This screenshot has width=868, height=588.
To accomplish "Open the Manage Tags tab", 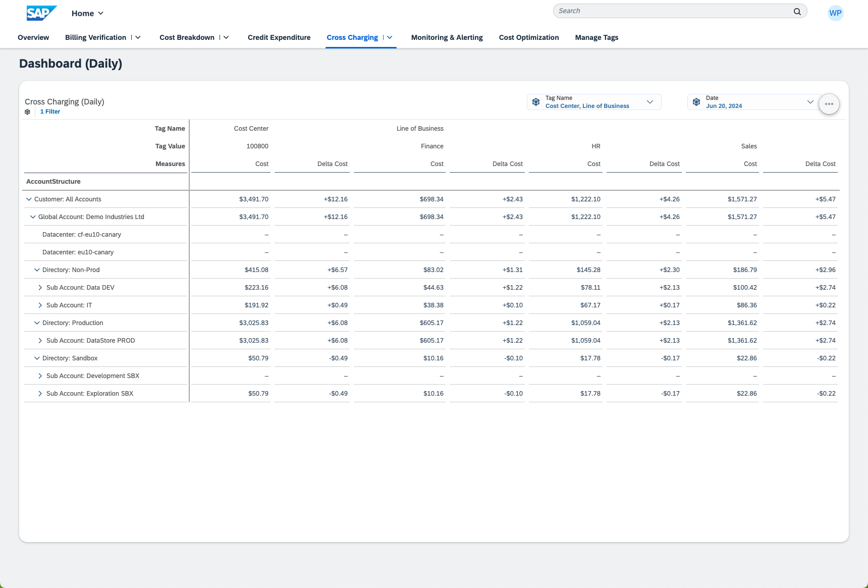I will tap(596, 37).
